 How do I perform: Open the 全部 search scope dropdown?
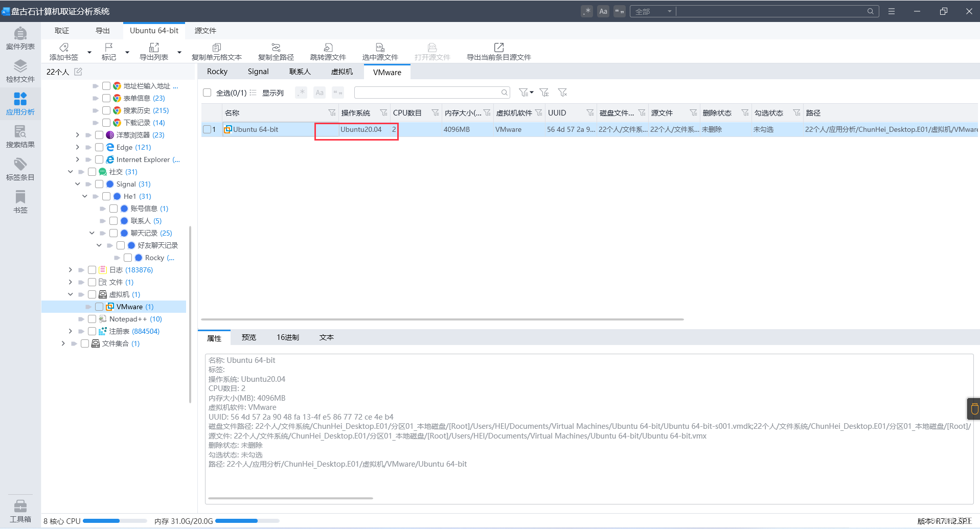point(653,11)
